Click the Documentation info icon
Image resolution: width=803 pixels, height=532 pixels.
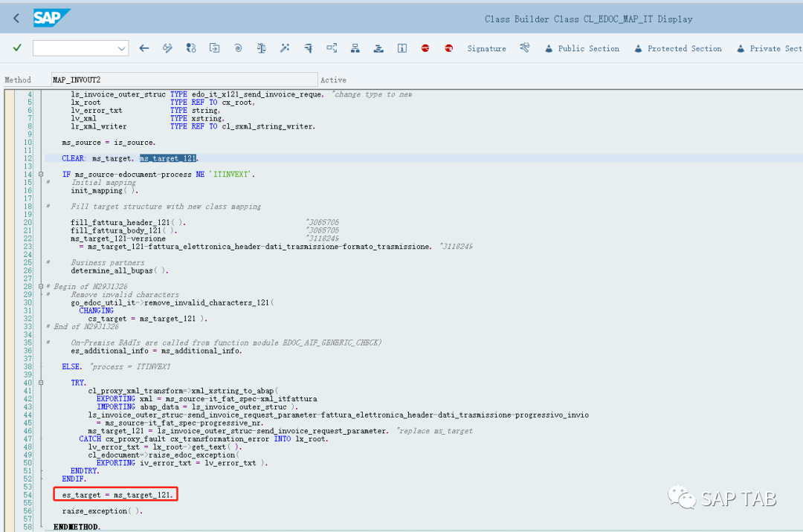402,48
